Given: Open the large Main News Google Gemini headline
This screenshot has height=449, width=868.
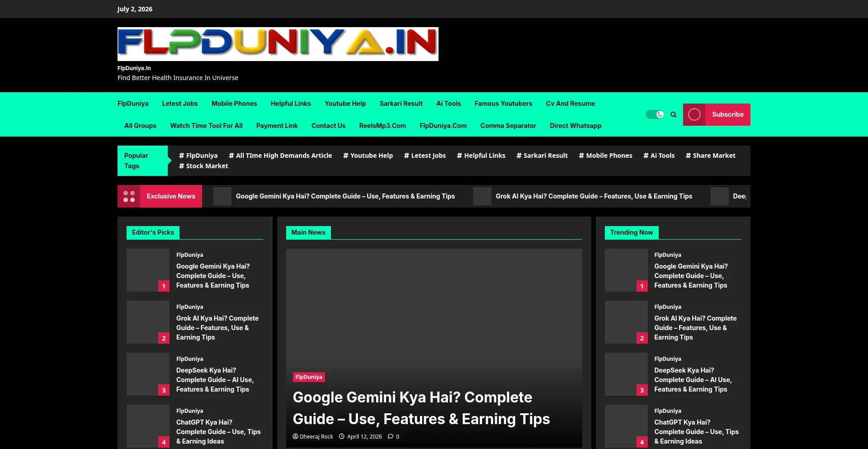Looking at the screenshot, I should coord(421,408).
